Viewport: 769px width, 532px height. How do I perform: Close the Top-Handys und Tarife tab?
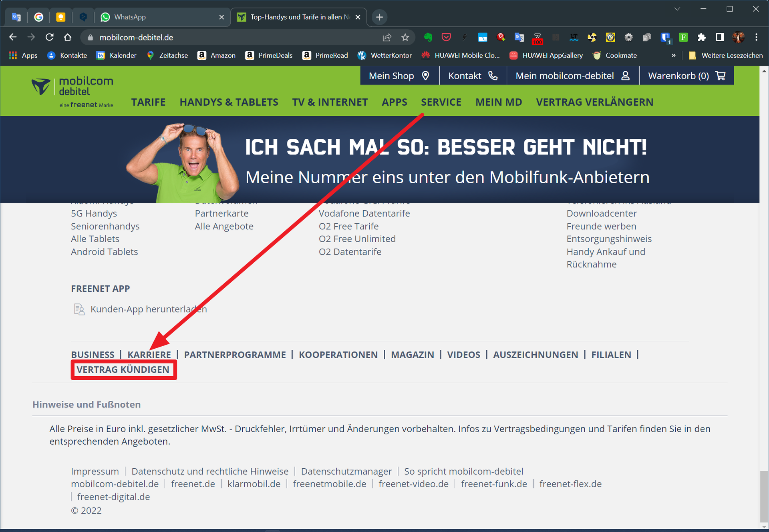click(x=358, y=17)
